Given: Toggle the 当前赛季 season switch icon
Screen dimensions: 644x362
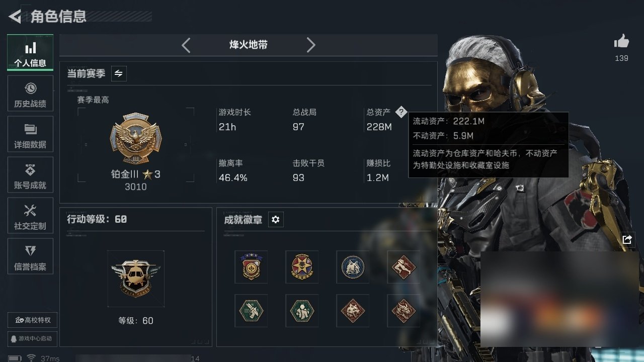Looking at the screenshot, I should pos(119,73).
